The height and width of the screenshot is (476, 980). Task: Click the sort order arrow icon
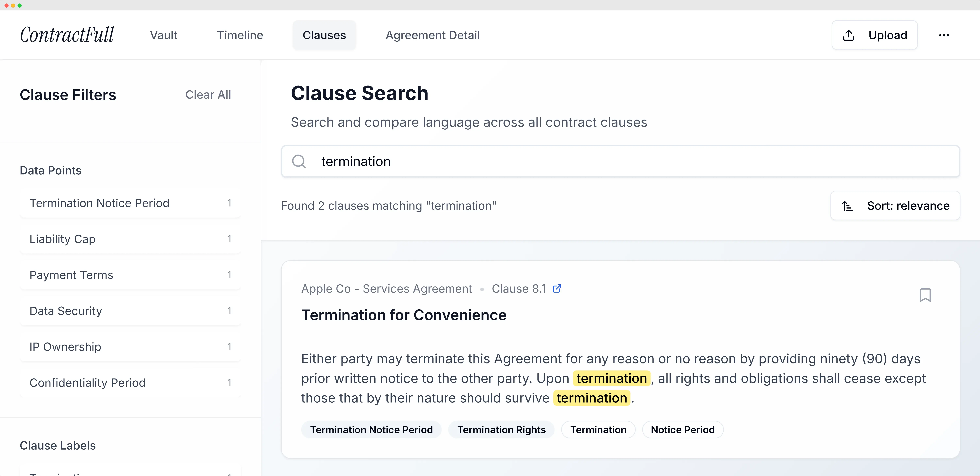847,206
